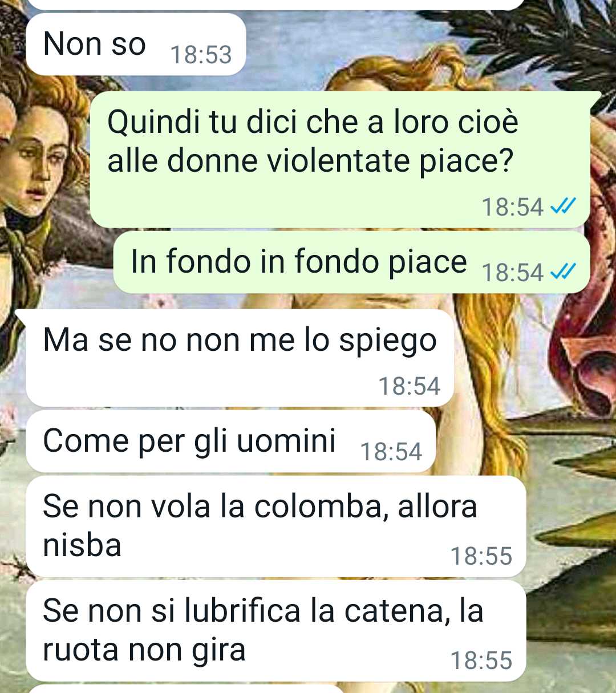Tap blue double-check on "violentate piace?" message
Image resolution: width=616 pixels, height=693 pixels.
tap(563, 206)
